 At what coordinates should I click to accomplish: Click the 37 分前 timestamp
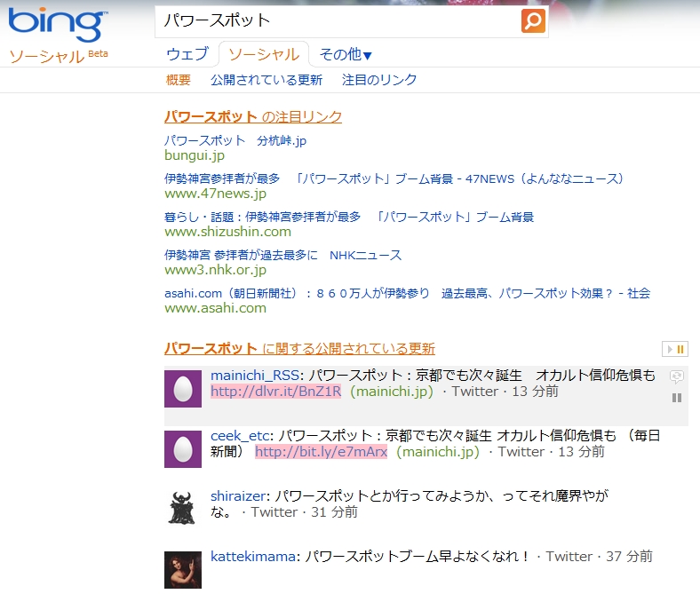point(629,557)
